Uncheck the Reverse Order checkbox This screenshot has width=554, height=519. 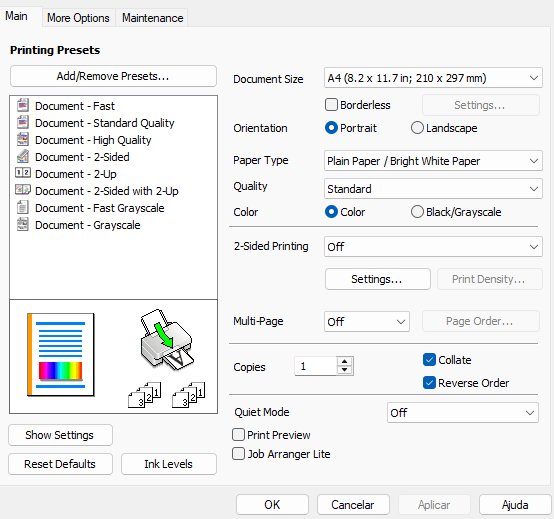tap(429, 383)
